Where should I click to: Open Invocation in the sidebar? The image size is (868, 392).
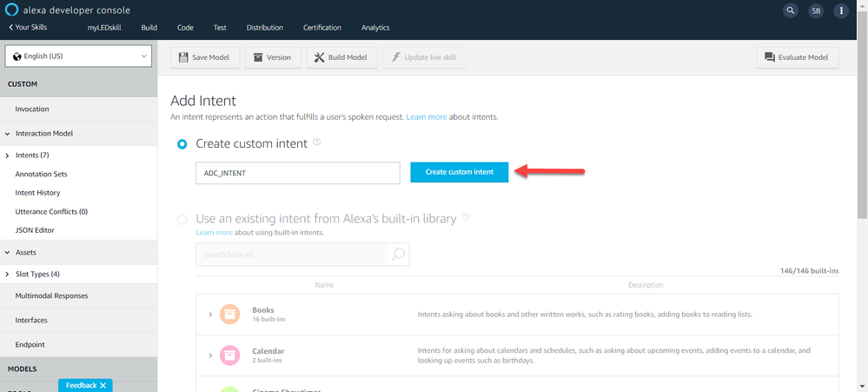click(32, 109)
